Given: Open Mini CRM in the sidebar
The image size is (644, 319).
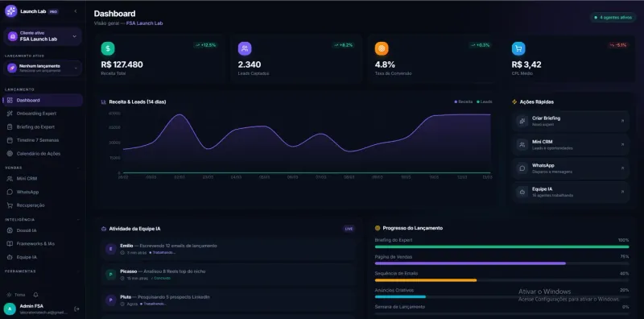Looking at the screenshot, I should (x=43, y=178).
